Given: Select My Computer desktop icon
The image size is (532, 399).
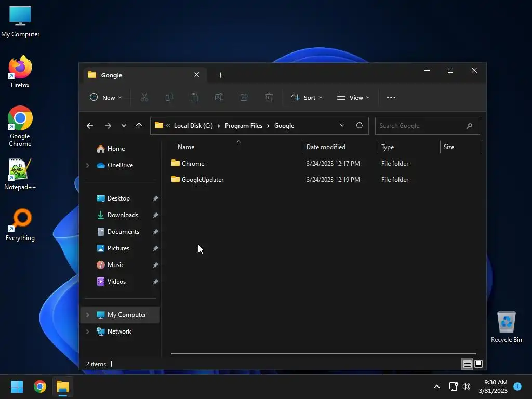Looking at the screenshot, I should point(20,22).
